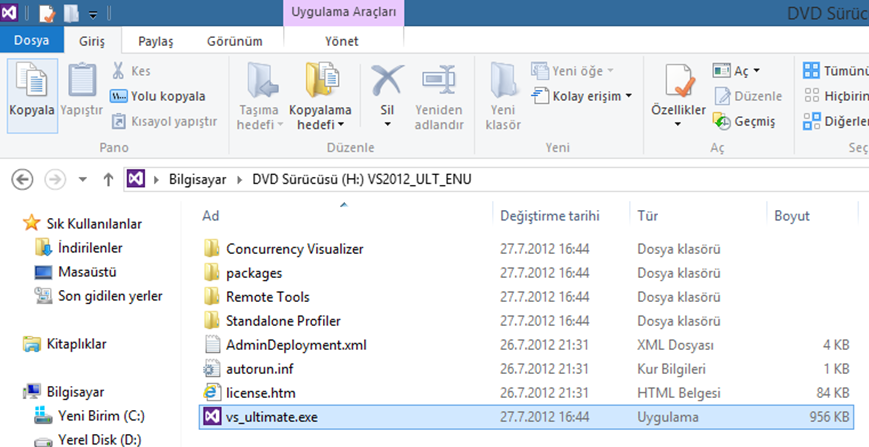Click DVD Sürücüsü (H:) breadcrumb in address bar
The width and height of the screenshot is (869, 447).
point(362,179)
